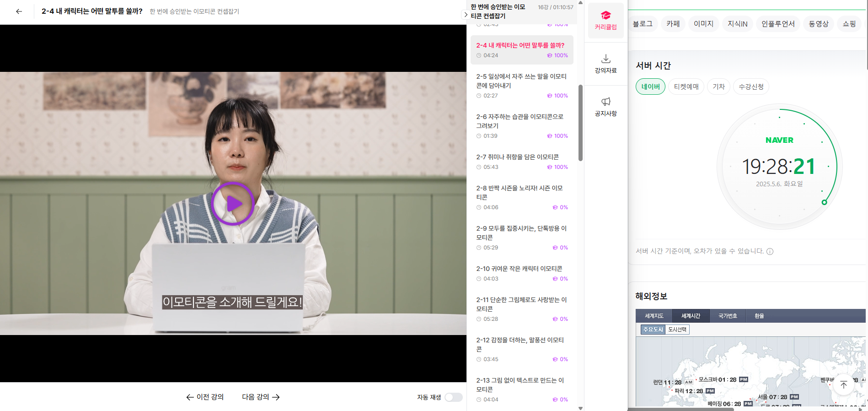Click the 베이징 time label on map
The height and width of the screenshot is (411, 868).
click(x=730, y=404)
